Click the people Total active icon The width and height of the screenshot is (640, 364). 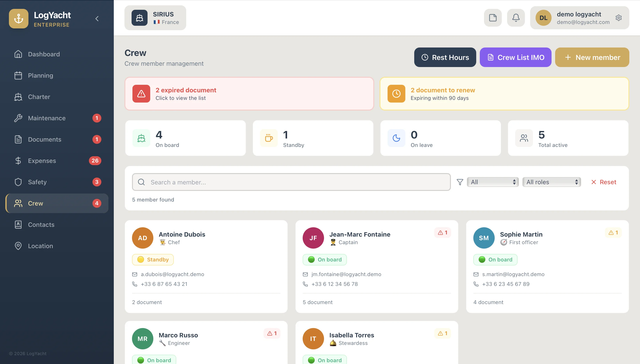coord(524,138)
